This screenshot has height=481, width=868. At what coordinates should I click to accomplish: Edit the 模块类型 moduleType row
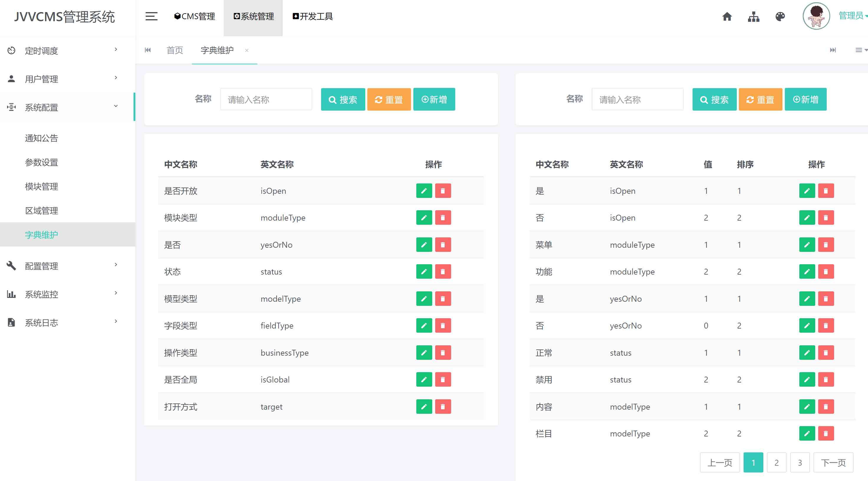point(424,218)
